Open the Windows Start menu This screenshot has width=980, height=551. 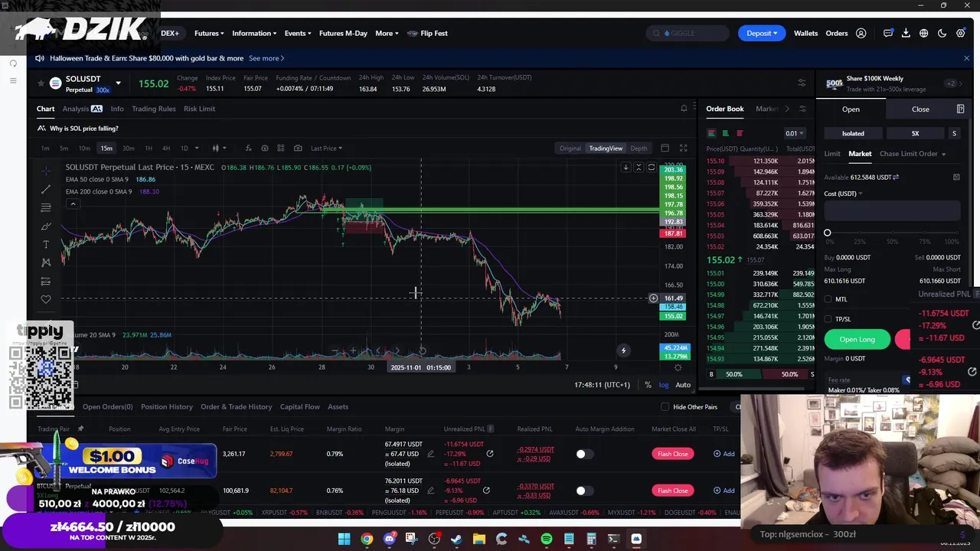tap(345, 540)
